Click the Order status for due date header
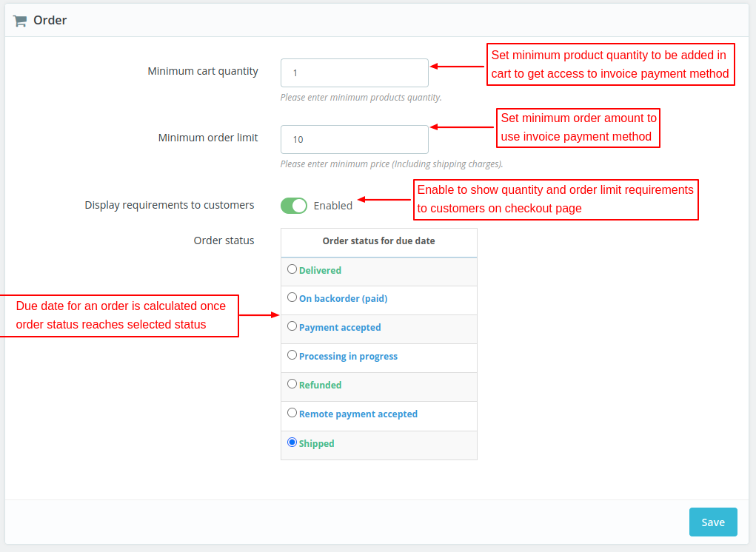This screenshot has width=756, height=552. pyautogui.click(x=378, y=241)
